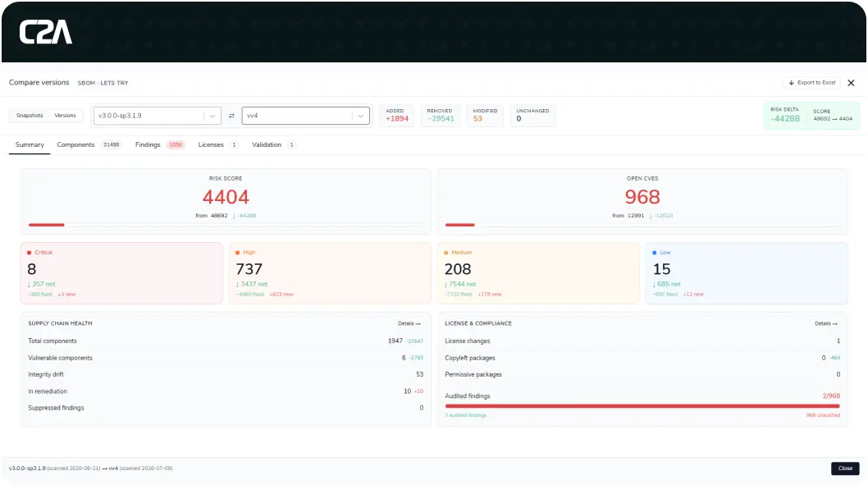Open License & Compliance Details link
Viewport: 868px width, 489px height.
826,323
